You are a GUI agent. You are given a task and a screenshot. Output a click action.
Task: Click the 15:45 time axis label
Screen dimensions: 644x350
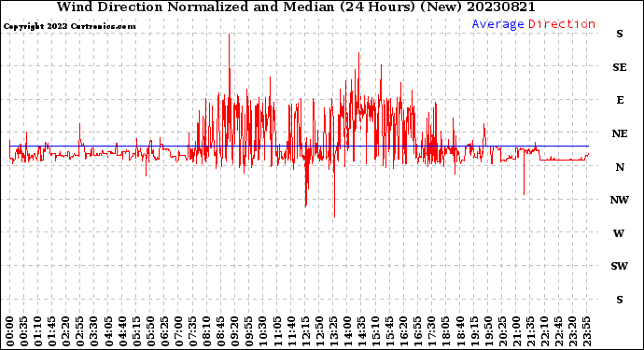390,331
